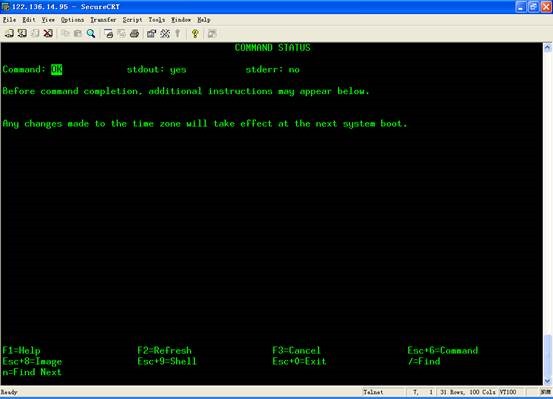Click 'Ready' in the status bar
This screenshot has width=553, height=399.
(x=9, y=392)
